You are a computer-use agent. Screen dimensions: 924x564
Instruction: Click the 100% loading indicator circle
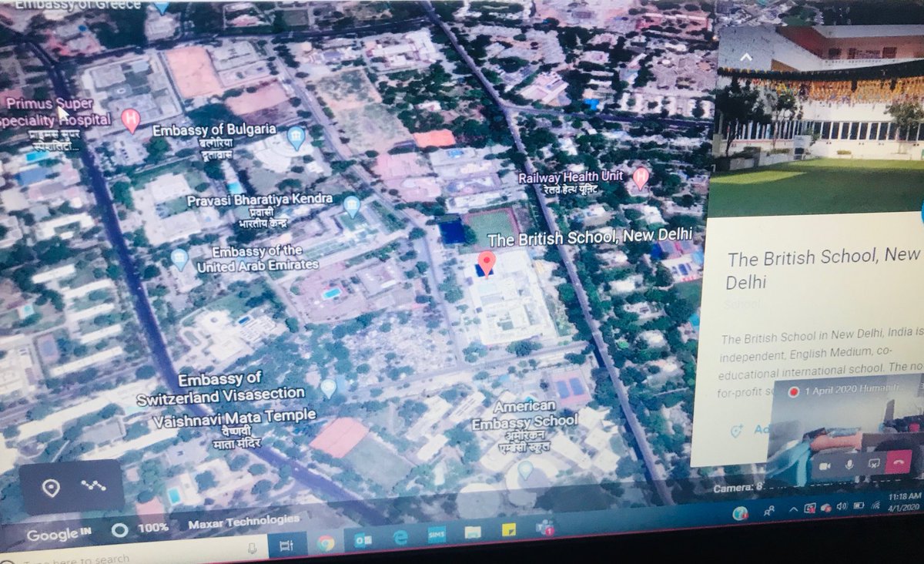pyautogui.click(x=120, y=530)
